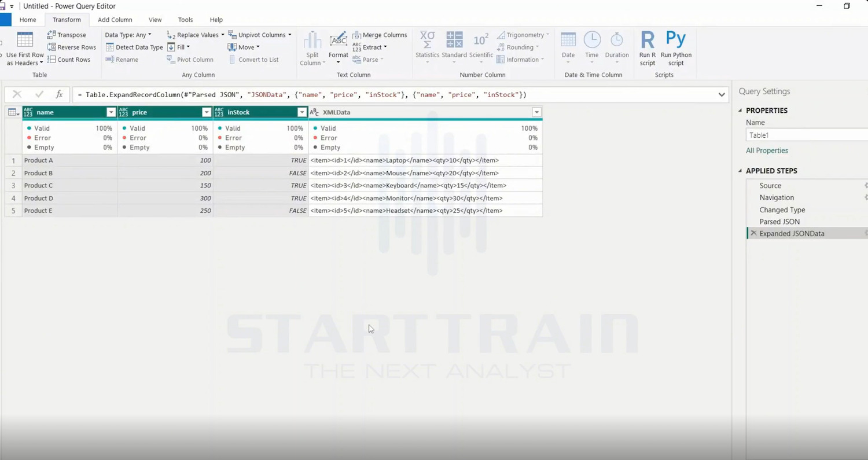The height and width of the screenshot is (460, 868).
Task: Open the Standard number operations
Action: coord(454,46)
